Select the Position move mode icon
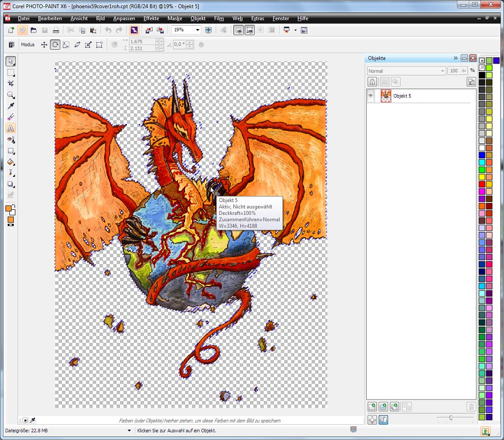 (x=44, y=45)
